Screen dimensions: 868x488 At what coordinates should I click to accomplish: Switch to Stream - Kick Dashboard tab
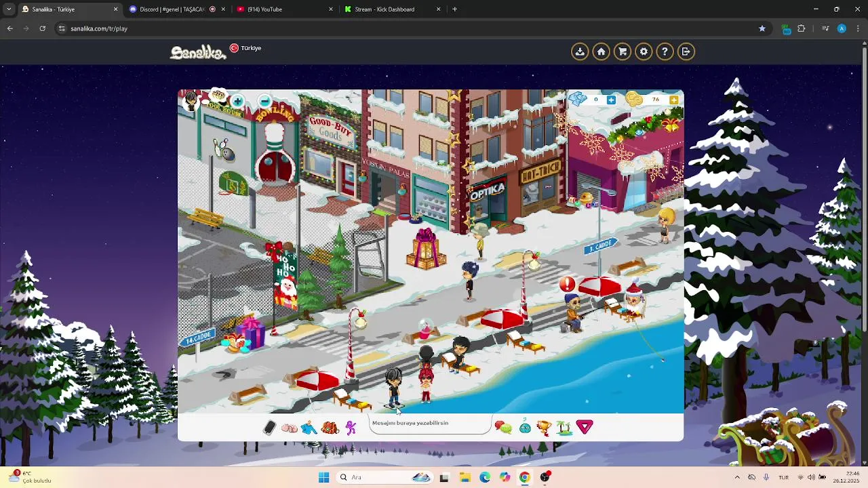[x=392, y=9]
